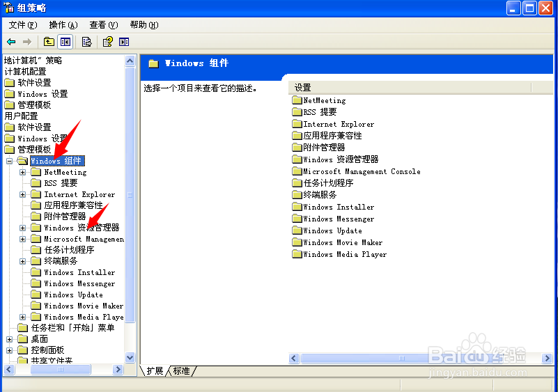Click tree pane scroll down arrow
The image size is (558, 392).
130,357
